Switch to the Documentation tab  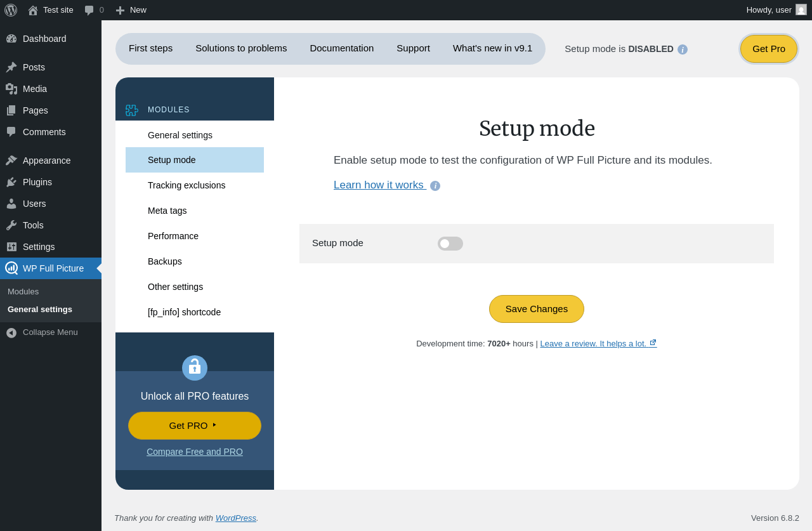pyautogui.click(x=342, y=48)
